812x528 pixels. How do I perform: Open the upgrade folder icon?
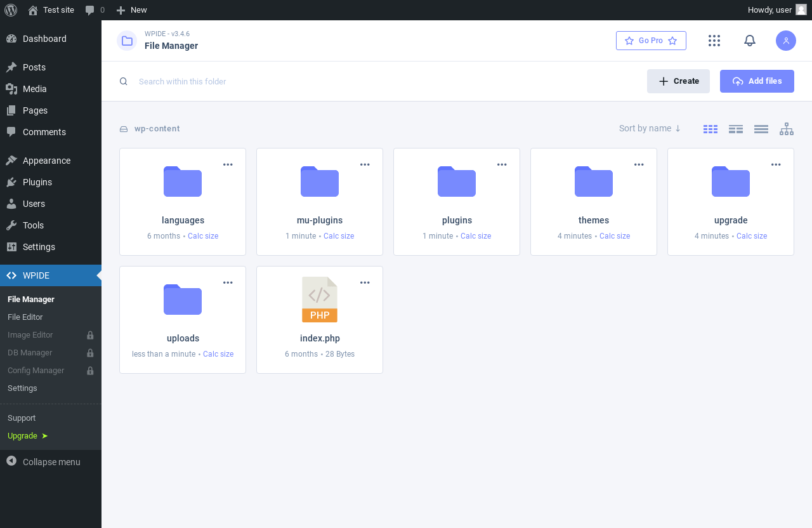731,181
